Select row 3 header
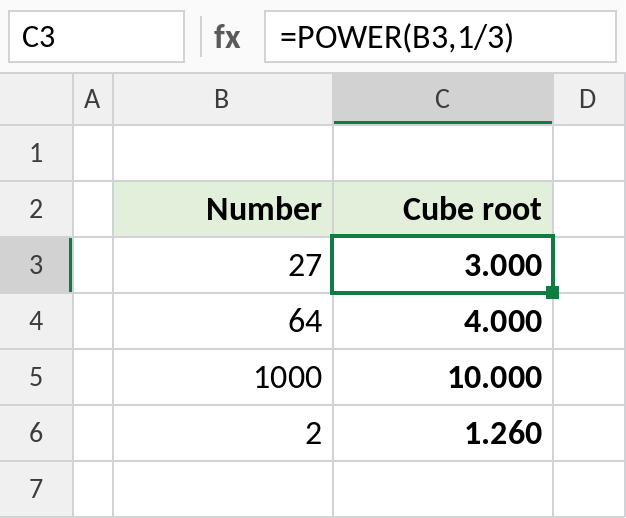Image resolution: width=626 pixels, height=518 pixels. coord(36,265)
